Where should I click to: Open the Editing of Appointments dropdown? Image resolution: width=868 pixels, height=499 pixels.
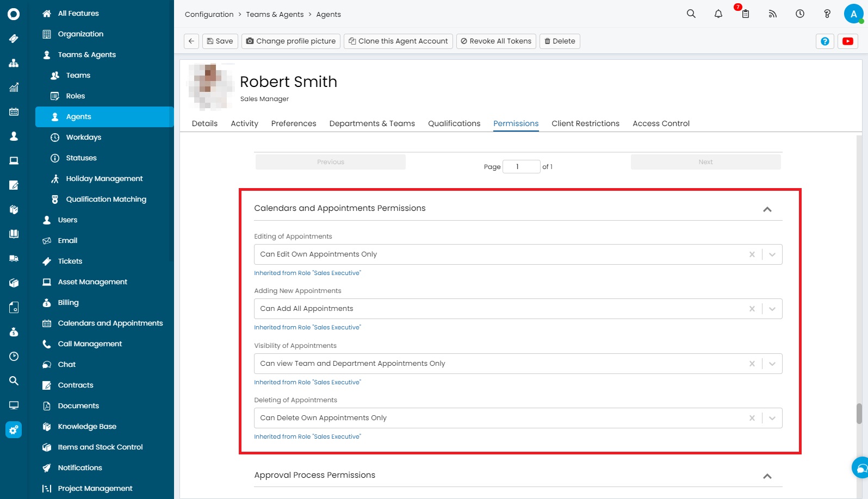tap(772, 254)
